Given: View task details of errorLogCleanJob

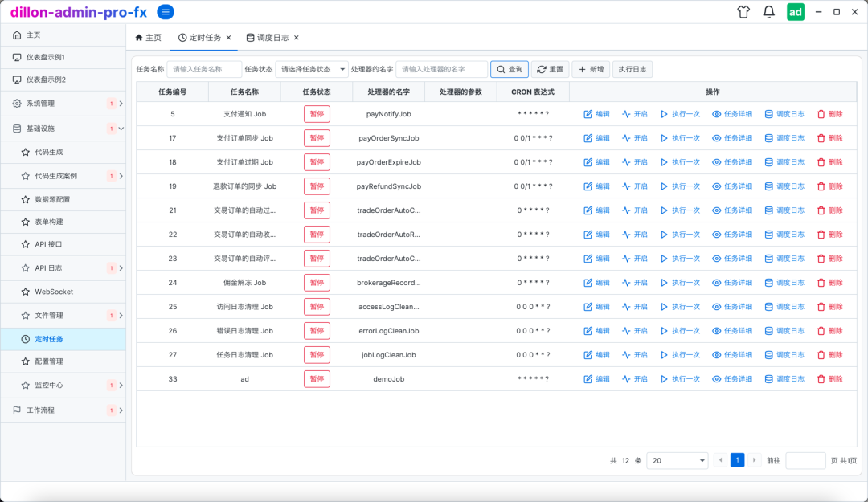Looking at the screenshot, I should 731,331.
